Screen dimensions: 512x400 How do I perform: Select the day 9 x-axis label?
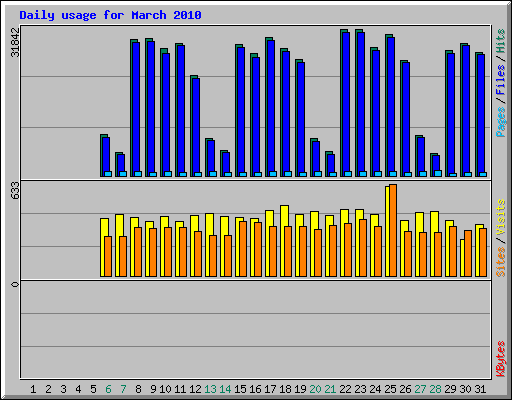tap(153, 389)
